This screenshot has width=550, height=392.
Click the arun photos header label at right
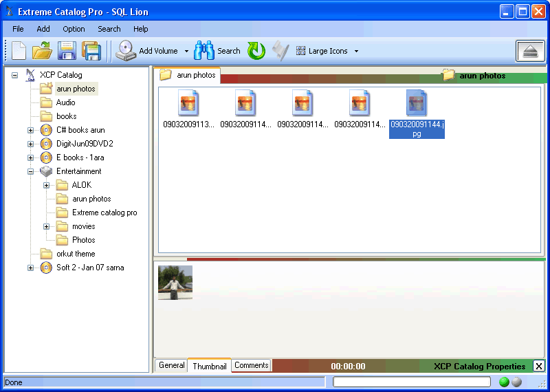483,76
